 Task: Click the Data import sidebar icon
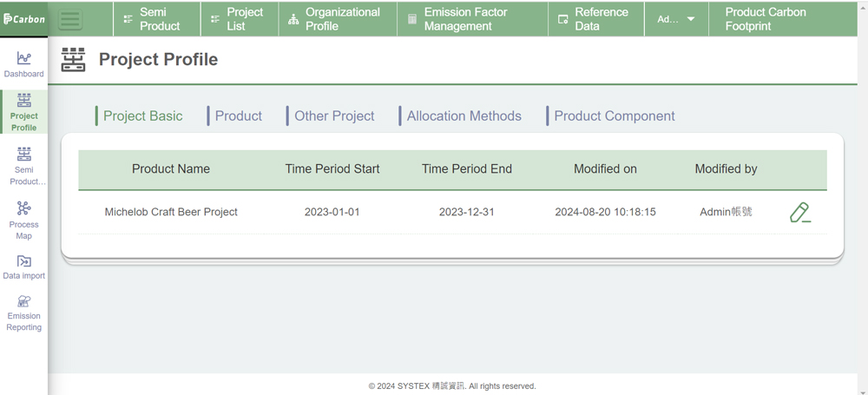(23, 267)
